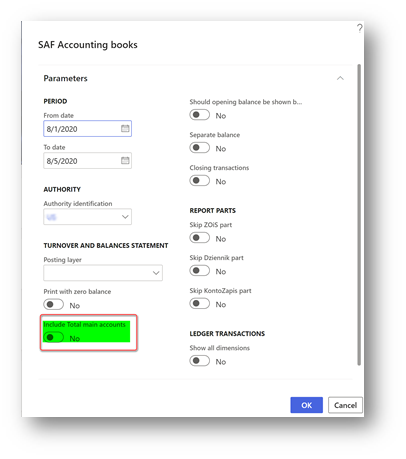Toggle Skip KontoZapis part switch
406x459 pixels.
pos(200,303)
